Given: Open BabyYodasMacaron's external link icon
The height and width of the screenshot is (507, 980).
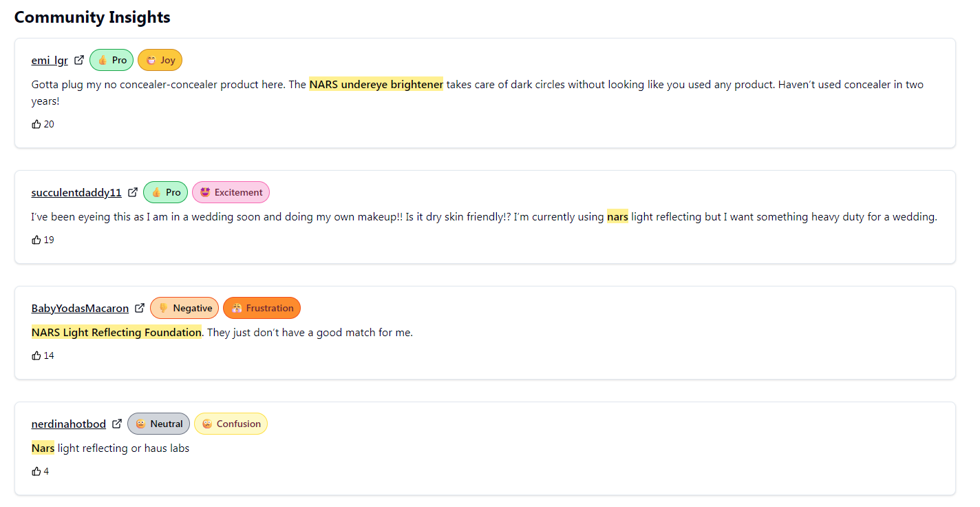Looking at the screenshot, I should (140, 308).
